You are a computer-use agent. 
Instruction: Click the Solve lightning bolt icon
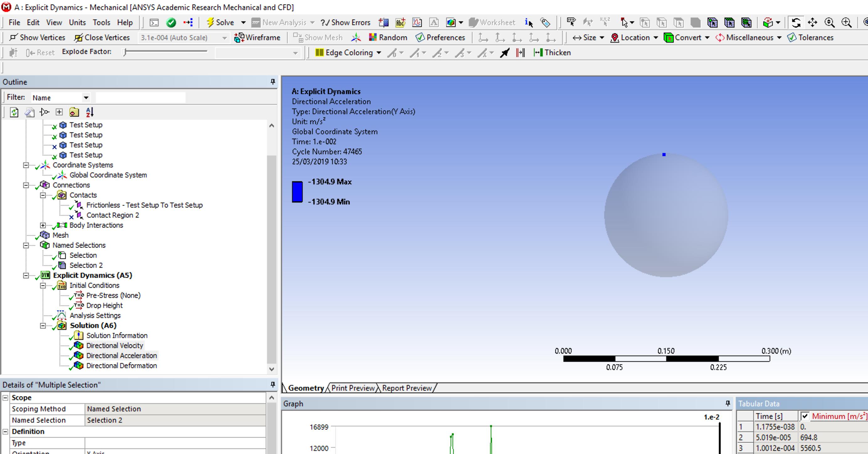point(210,22)
